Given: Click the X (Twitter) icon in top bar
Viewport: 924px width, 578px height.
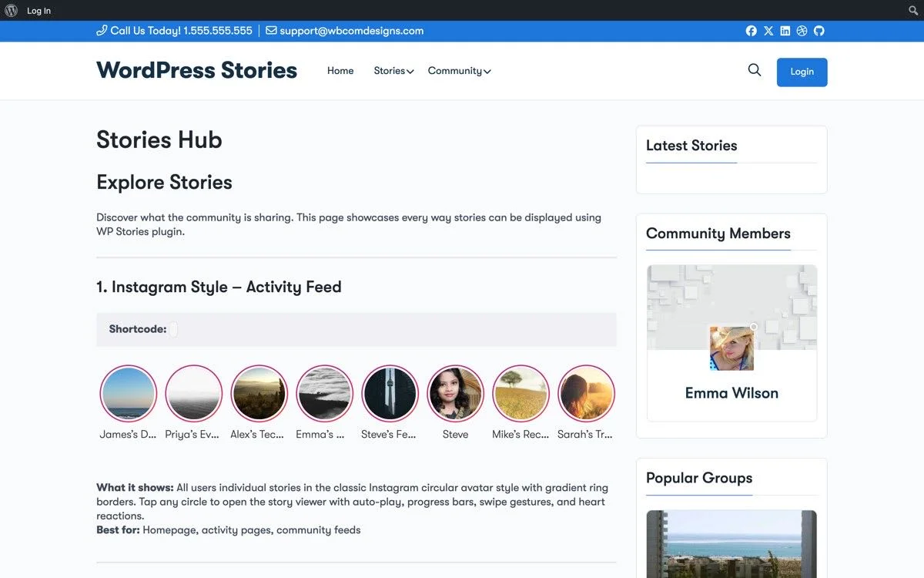Looking at the screenshot, I should (x=768, y=31).
